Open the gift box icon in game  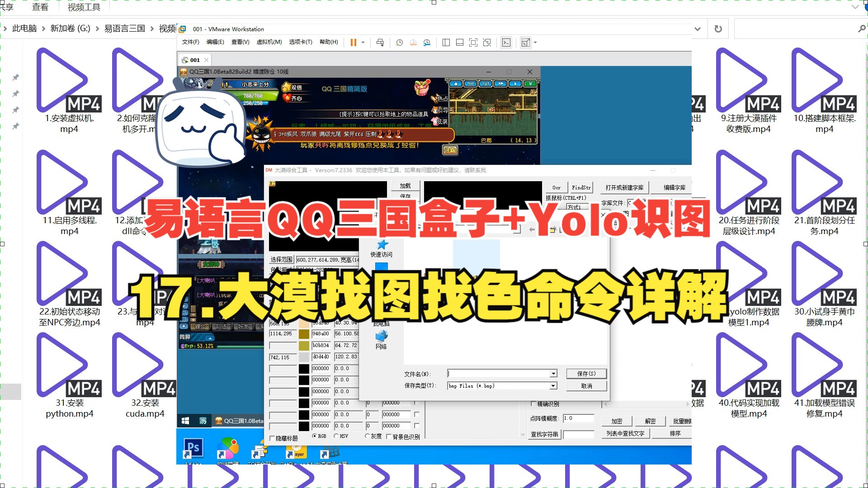(x=422, y=88)
